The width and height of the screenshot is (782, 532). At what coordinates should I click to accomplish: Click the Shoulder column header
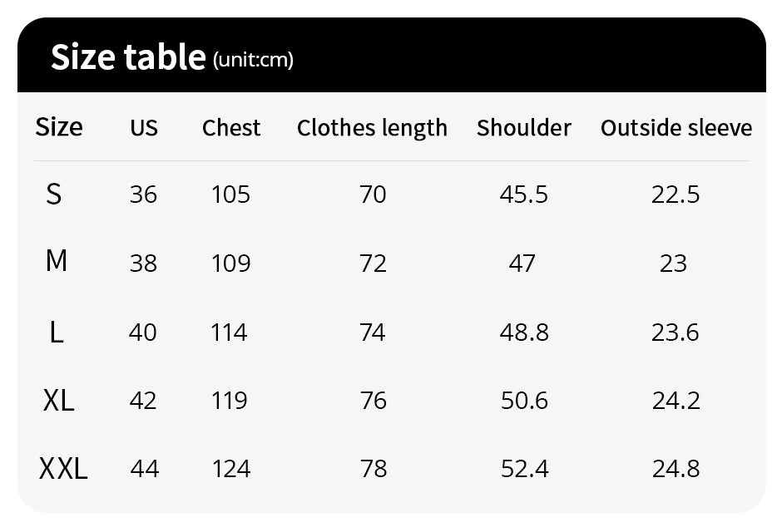524,128
